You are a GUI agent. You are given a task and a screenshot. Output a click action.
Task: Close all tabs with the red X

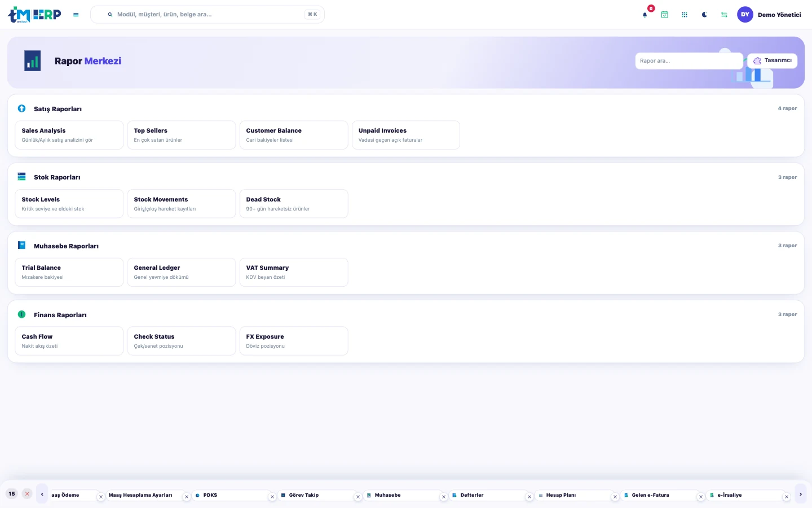27,494
